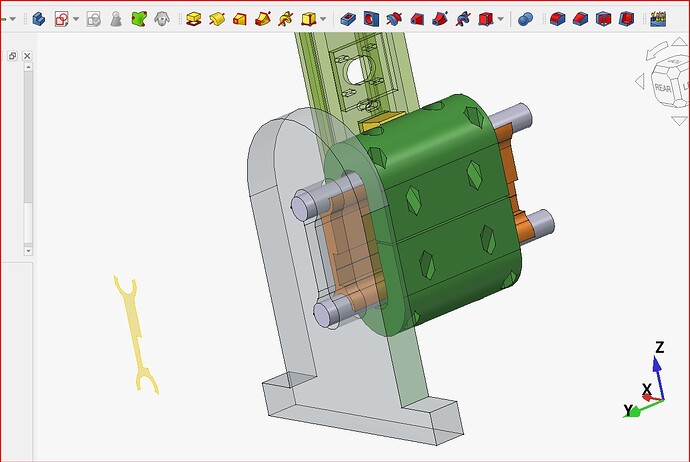The image size is (690, 462).
Task: Select the Subtractive Loft tool
Action: pyautogui.click(x=417, y=19)
